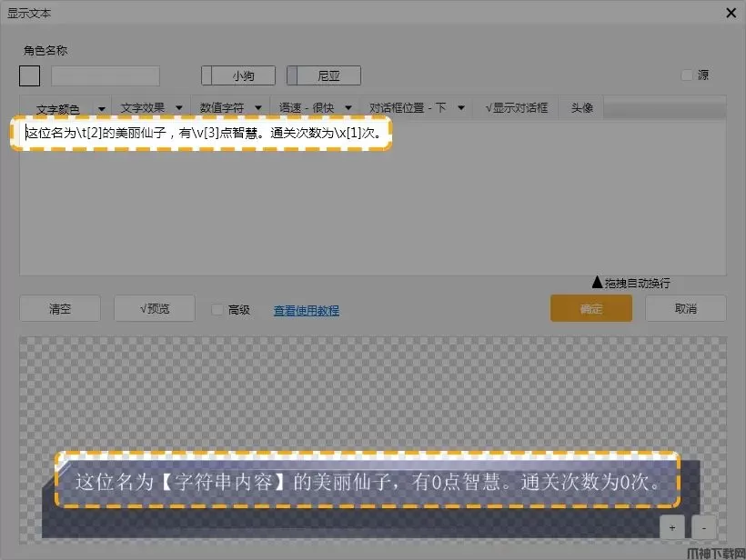The width and height of the screenshot is (746, 560).
Task: Open the 数值字符 menu
Action: (222, 108)
